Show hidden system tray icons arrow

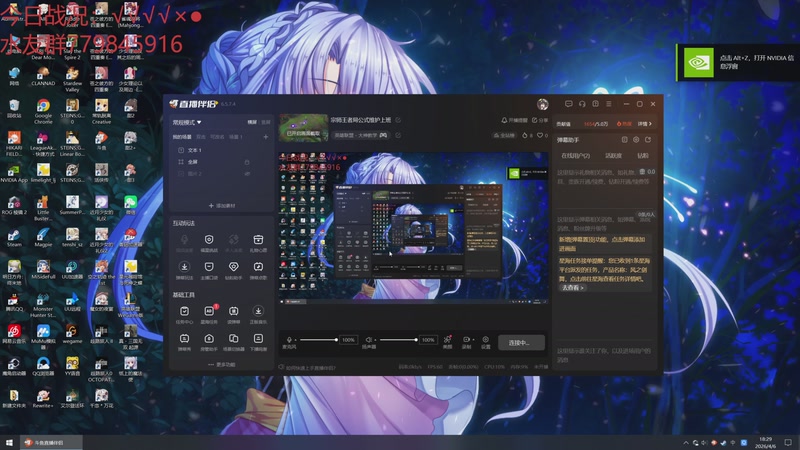tap(686, 443)
